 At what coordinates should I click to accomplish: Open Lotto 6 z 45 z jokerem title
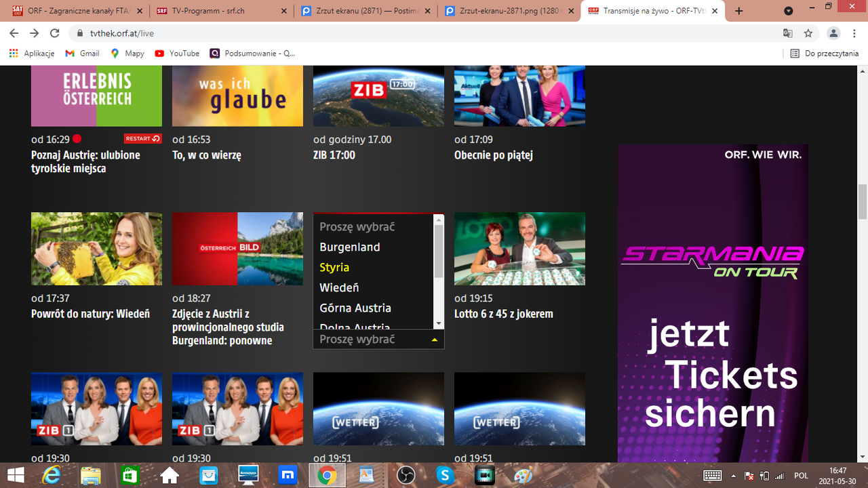tap(504, 314)
